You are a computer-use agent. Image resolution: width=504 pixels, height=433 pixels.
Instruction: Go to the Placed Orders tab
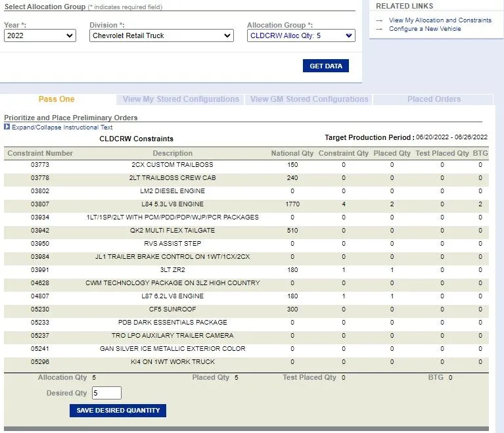click(x=434, y=99)
